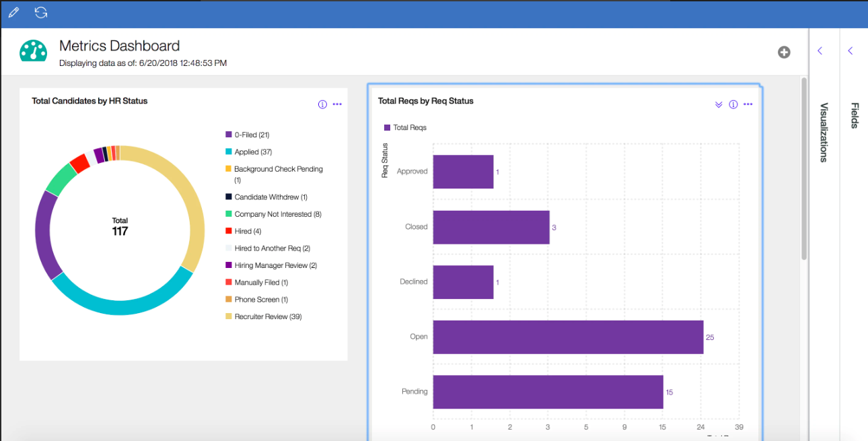
Task: Refresh the dashboard with the reload icon
Action: (41, 13)
